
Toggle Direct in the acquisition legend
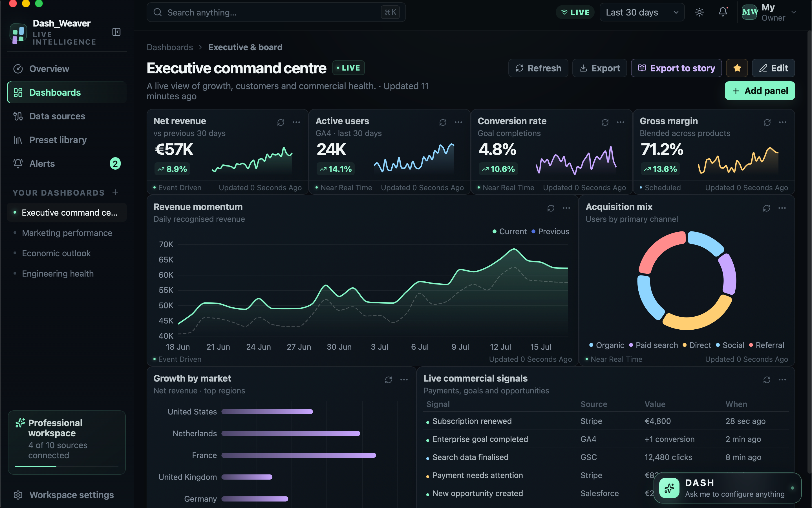click(697, 345)
